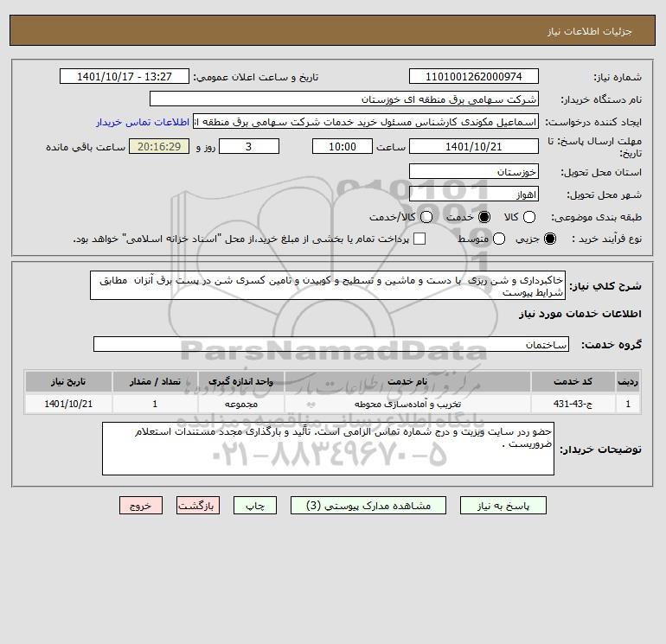666x644 pixels.
Task: Click the شرح کلی نیاز description box
Action: click(328, 286)
